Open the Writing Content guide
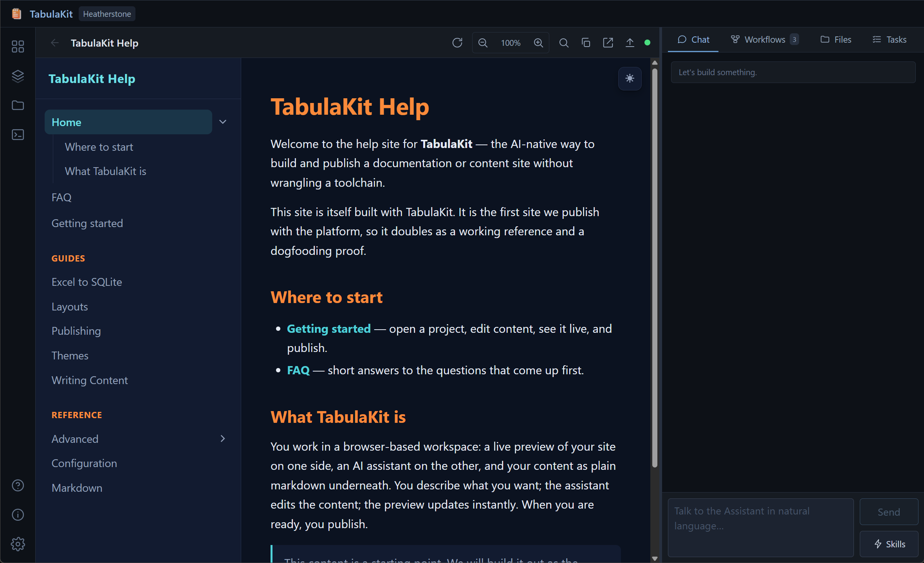Image resolution: width=924 pixels, height=563 pixels. 90,380
